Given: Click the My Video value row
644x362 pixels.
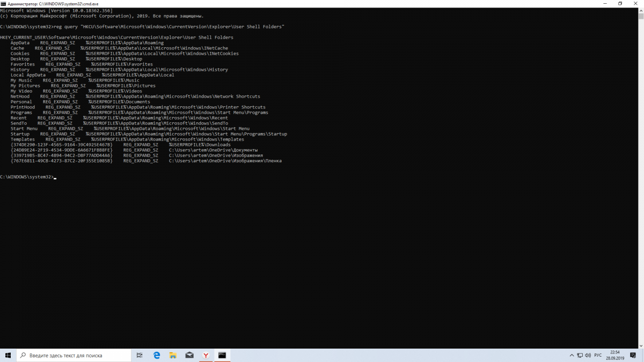Looking at the screenshot, I should pos(76,91).
